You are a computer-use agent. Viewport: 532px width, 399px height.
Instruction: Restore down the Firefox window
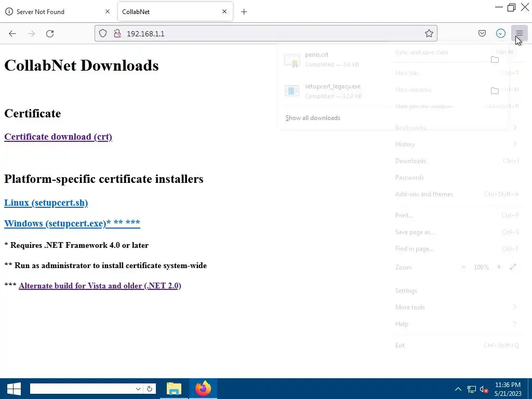pyautogui.click(x=511, y=7)
